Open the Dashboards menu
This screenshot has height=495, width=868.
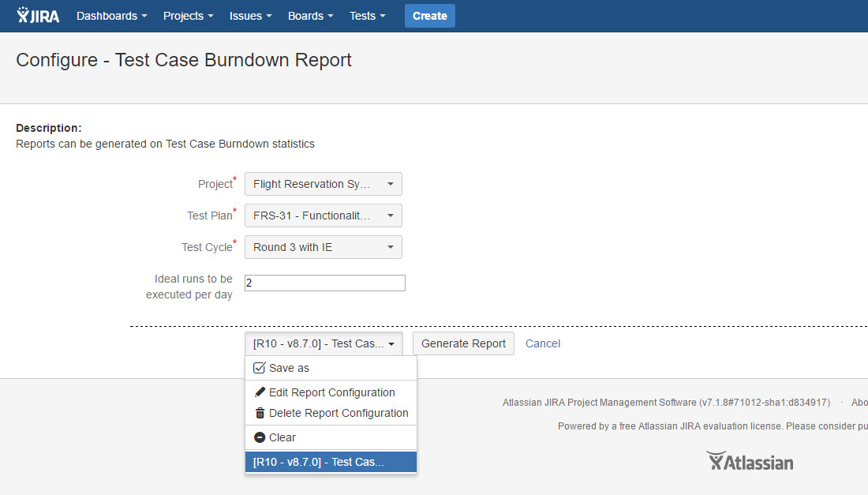pyautogui.click(x=111, y=16)
